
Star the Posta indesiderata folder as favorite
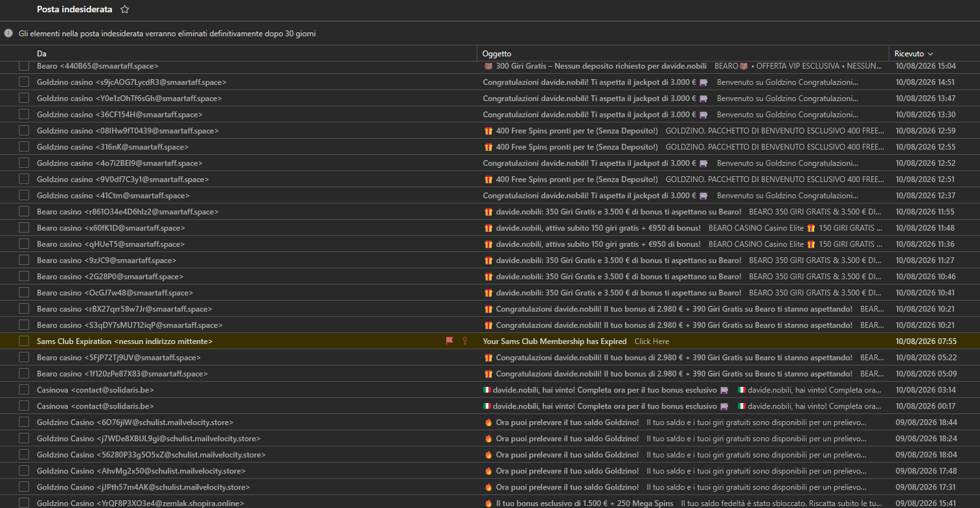click(125, 10)
